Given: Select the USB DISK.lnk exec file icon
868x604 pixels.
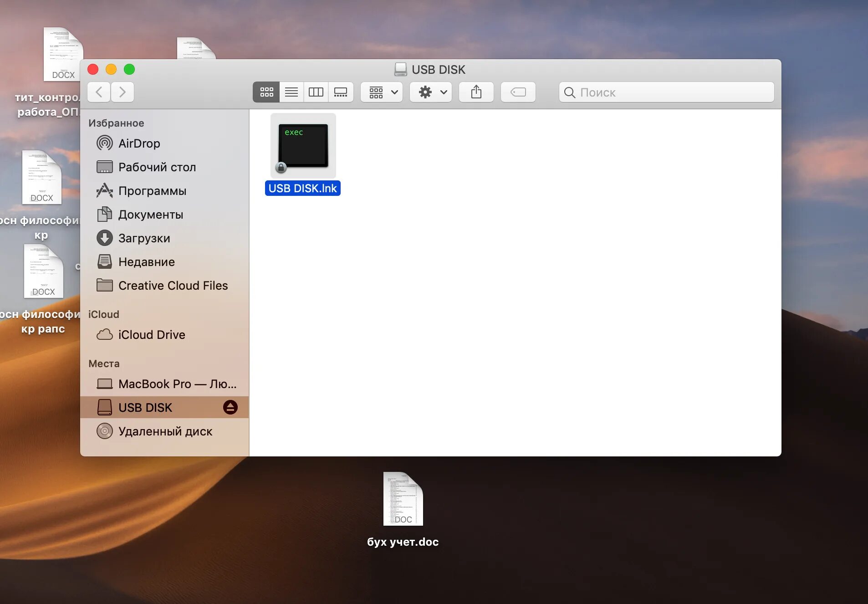Looking at the screenshot, I should [x=303, y=146].
